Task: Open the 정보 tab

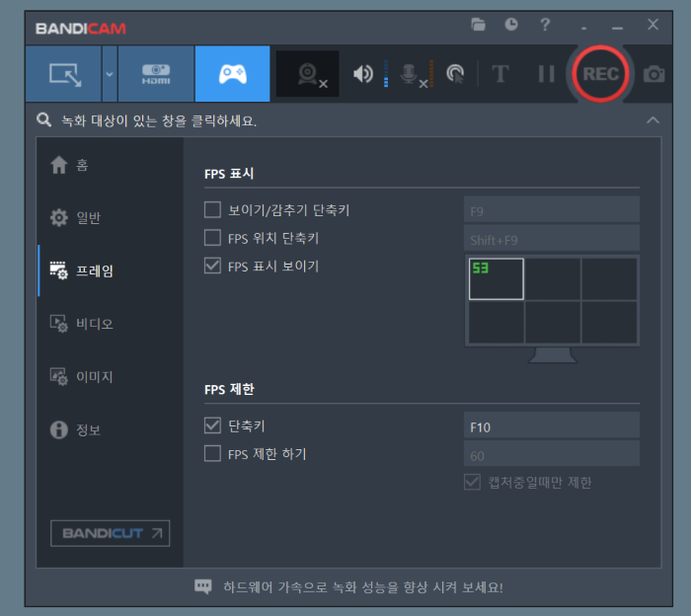Action: coord(111,429)
